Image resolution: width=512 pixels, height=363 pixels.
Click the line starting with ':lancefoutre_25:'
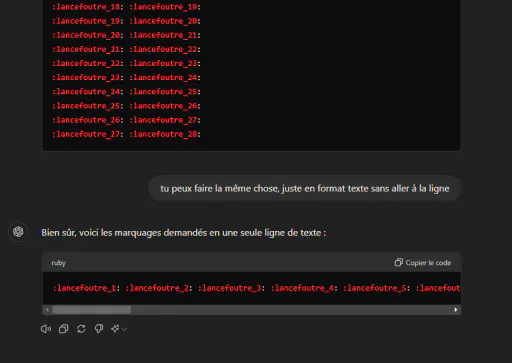point(126,106)
